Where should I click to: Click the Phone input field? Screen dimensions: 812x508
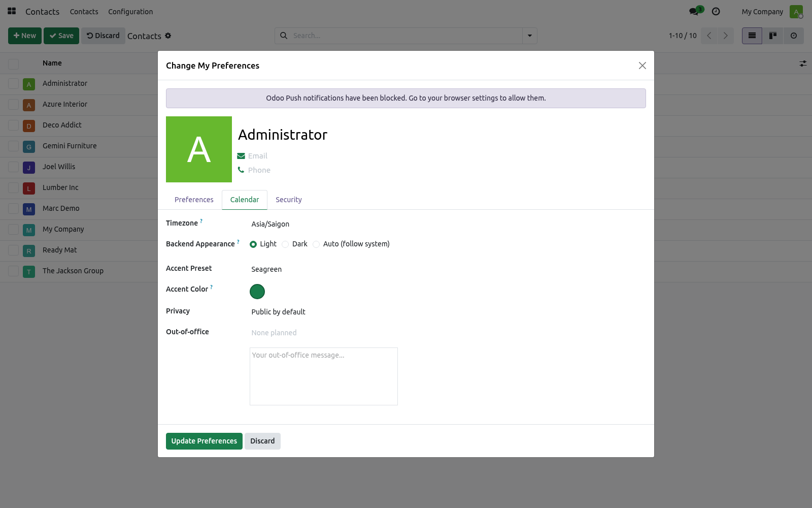(323, 170)
